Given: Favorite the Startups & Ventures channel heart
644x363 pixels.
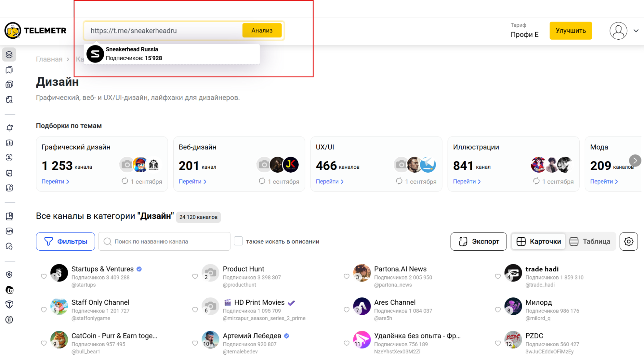Looking at the screenshot, I should [44, 276].
